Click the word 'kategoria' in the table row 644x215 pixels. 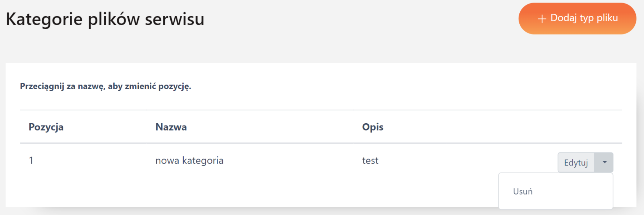pyautogui.click(x=203, y=160)
